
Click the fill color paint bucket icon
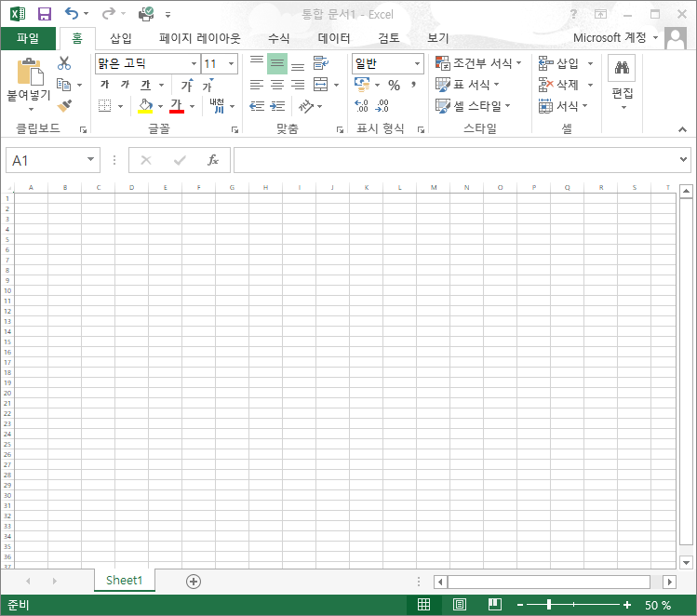click(x=145, y=106)
